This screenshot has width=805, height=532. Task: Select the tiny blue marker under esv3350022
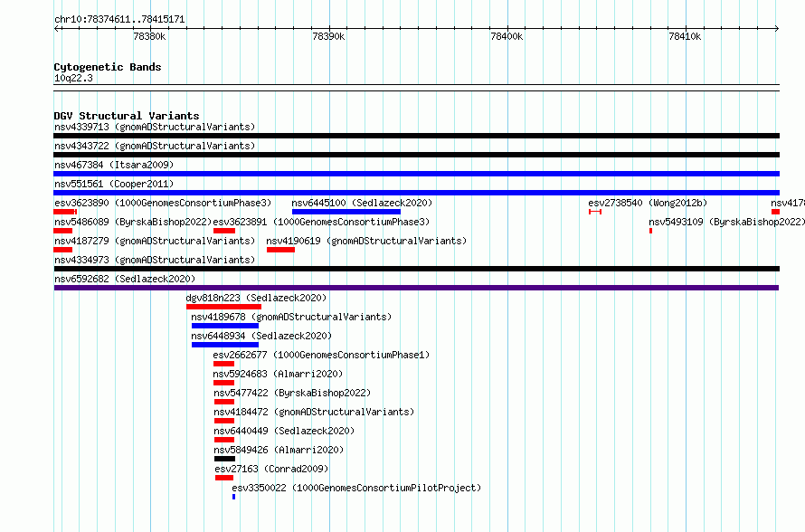233,497
